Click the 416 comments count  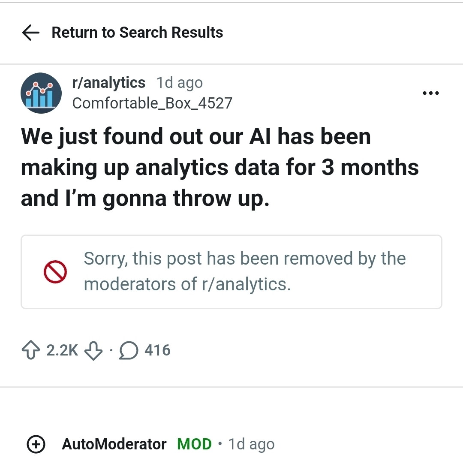coord(157,351)
